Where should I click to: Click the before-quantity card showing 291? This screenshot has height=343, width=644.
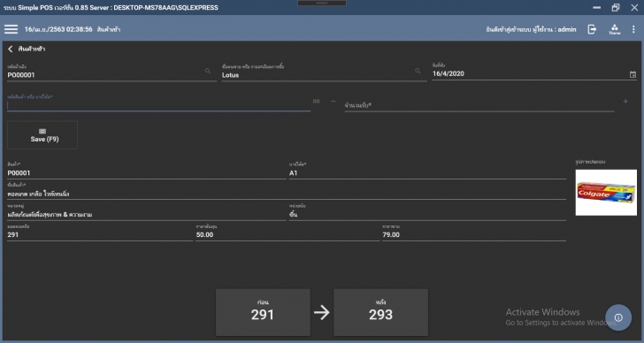tap(263, 312)
